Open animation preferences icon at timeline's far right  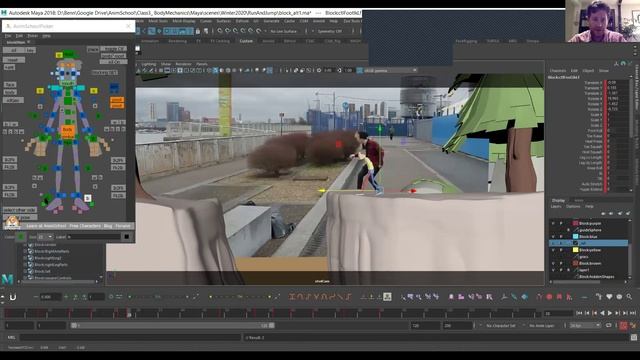633,325
